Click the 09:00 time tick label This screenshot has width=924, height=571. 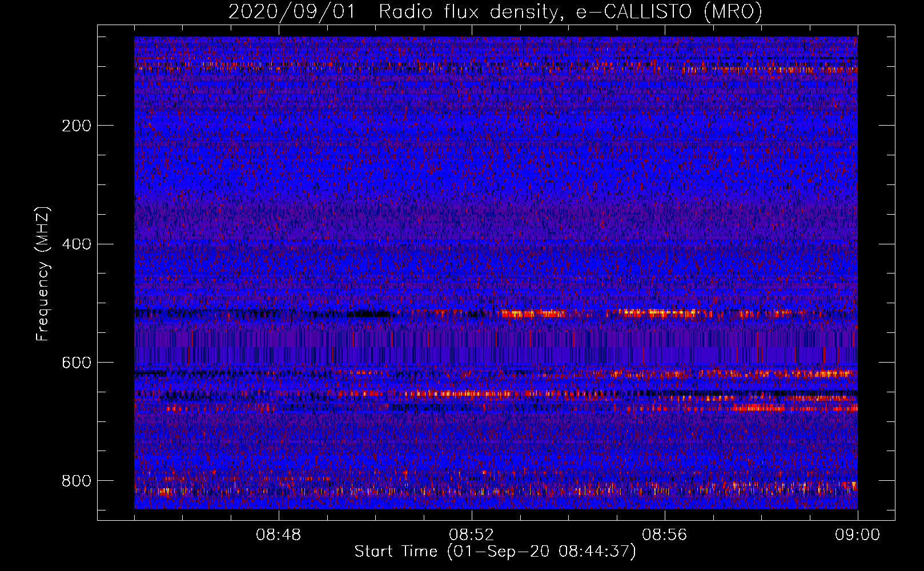click(x=858, y=535)
